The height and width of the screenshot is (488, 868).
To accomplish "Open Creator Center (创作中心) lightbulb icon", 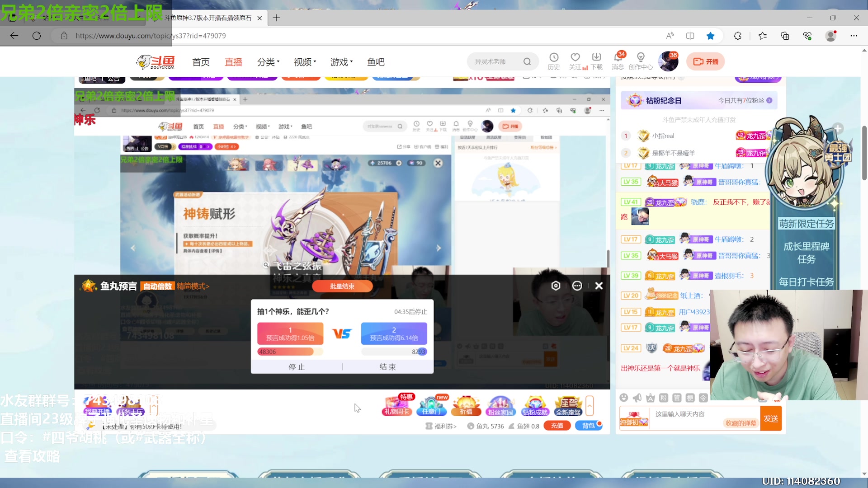I will pyautogui.click(x=641, y=61).
